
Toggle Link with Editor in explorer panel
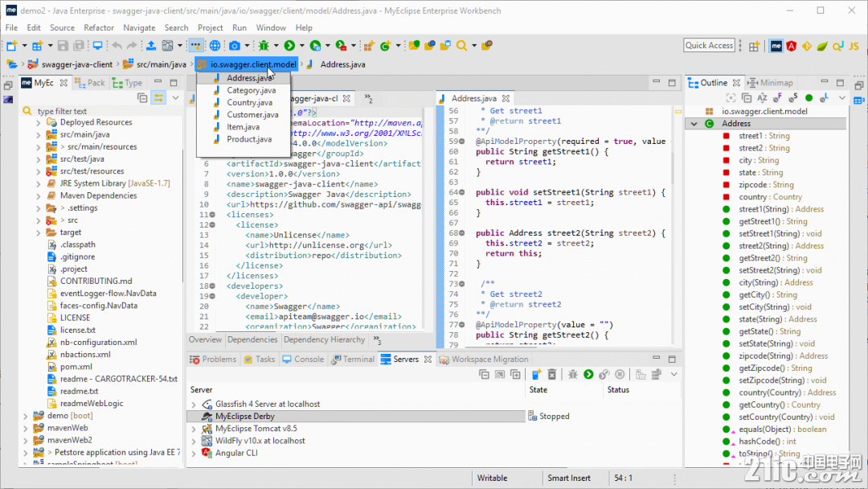click(x=159, y=98)
